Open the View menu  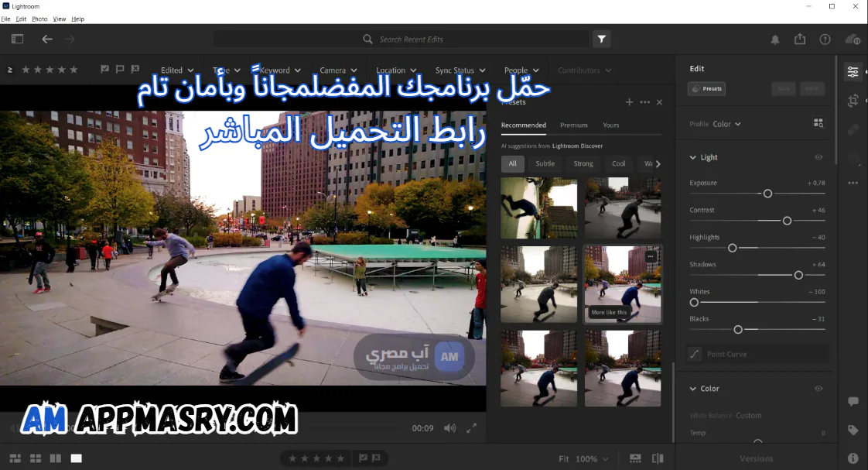pyautogui.click(x=60, y=19)
